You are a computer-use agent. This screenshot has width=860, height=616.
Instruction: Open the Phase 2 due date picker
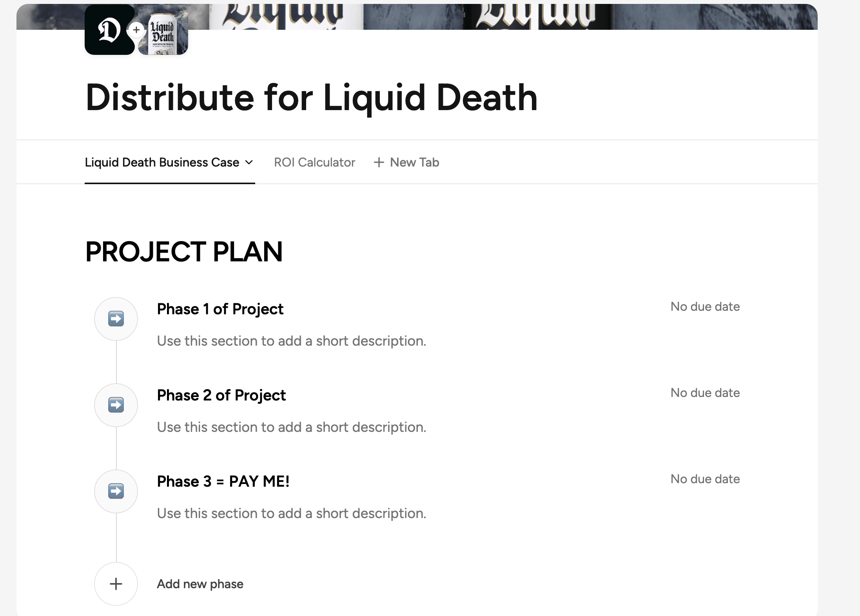705,393
